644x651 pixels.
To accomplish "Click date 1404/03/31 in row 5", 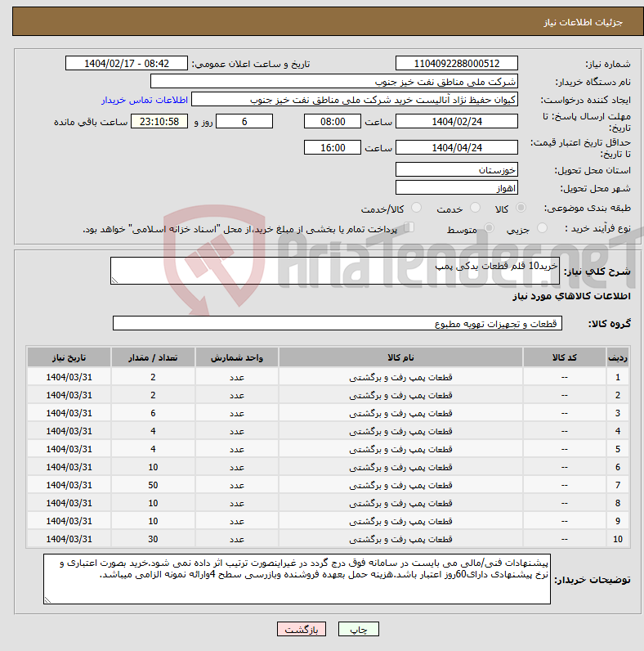I will (x=69, y=449).
